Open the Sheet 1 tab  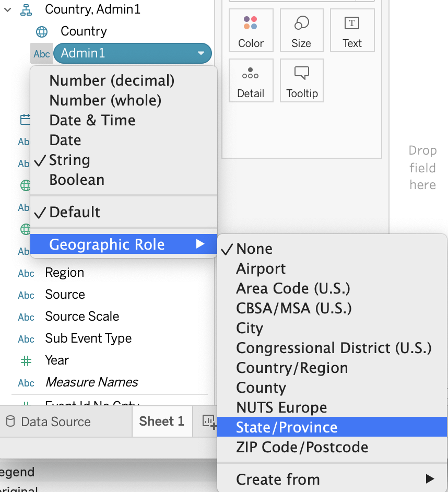click(161, 421)
